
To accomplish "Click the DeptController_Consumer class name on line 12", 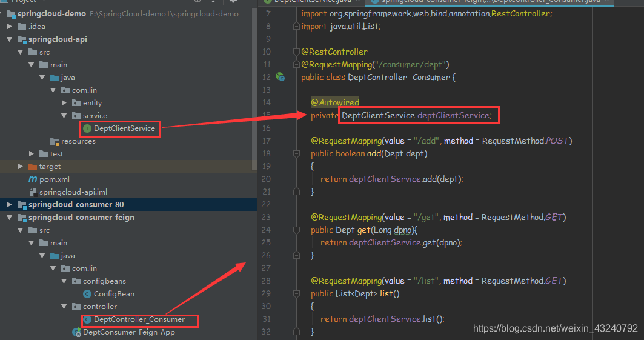I will tap(399, 77).
